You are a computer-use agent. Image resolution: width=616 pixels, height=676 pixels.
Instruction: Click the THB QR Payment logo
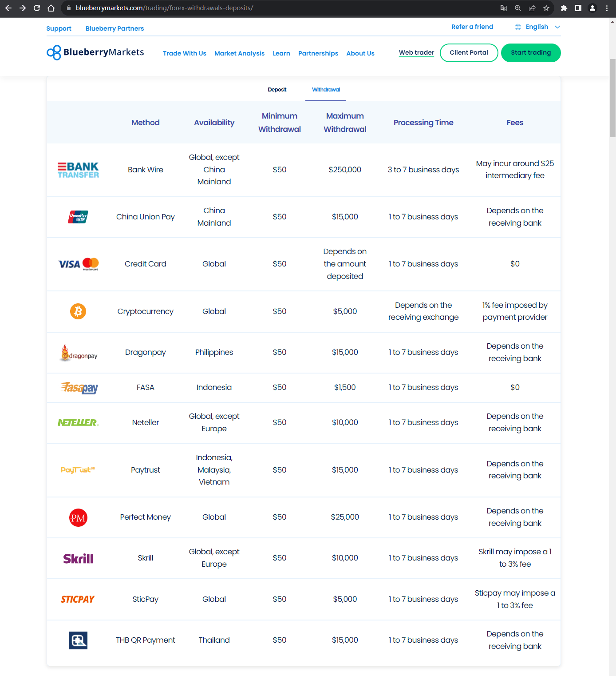point(78,640)
